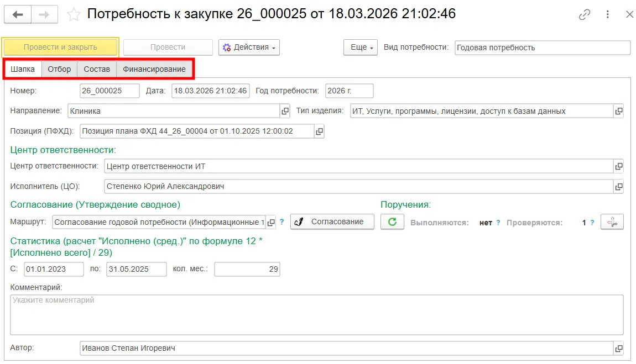The height and width of the screenshot is (364, 636).
Task: Click the Комментарий text area
Action: click(317, 315)
